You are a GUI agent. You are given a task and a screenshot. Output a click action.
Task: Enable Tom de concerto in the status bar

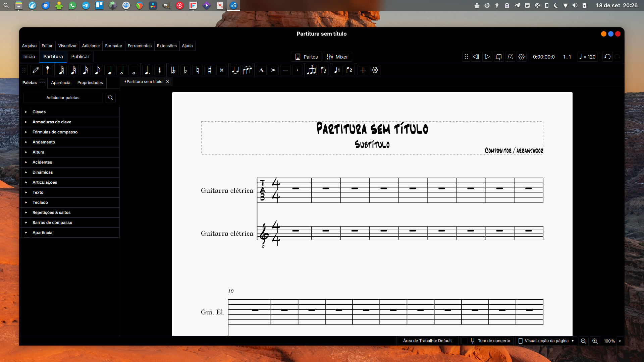(x=465, y=341)
